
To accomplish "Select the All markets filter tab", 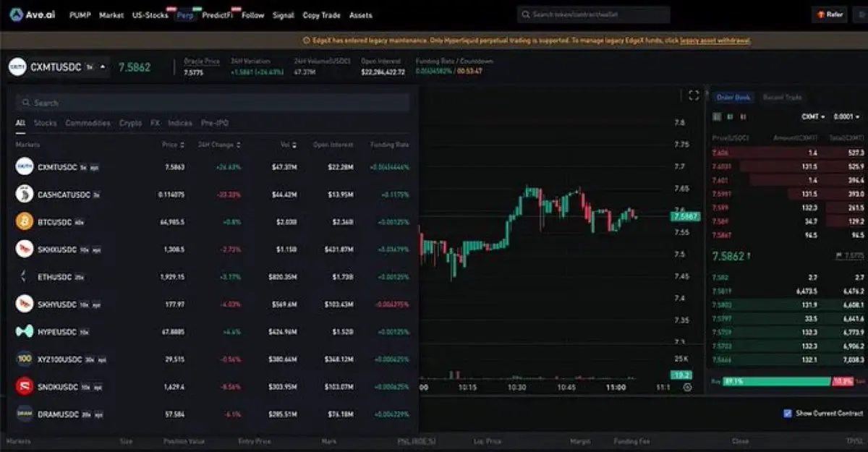I will tap(20, 123).
